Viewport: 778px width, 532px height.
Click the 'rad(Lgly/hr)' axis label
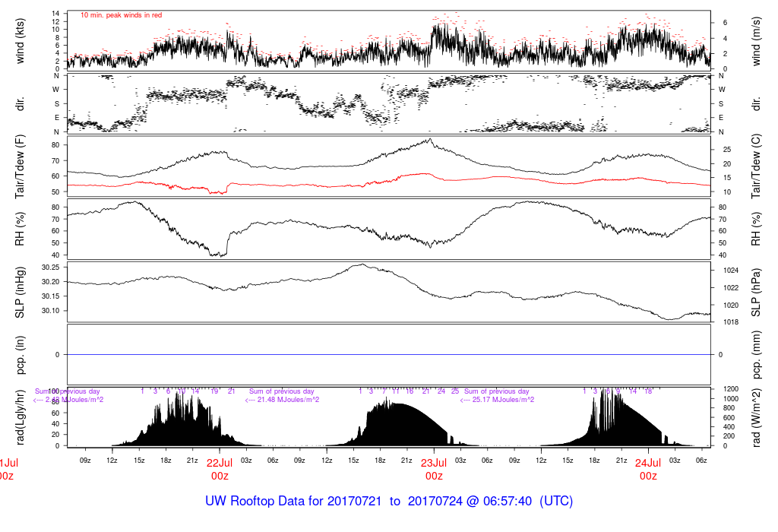tap(20, 417)
